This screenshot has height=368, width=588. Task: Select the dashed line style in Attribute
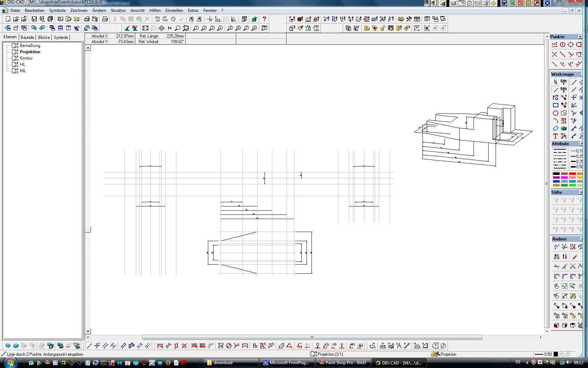pyautogui.click(x=560, y=153)
